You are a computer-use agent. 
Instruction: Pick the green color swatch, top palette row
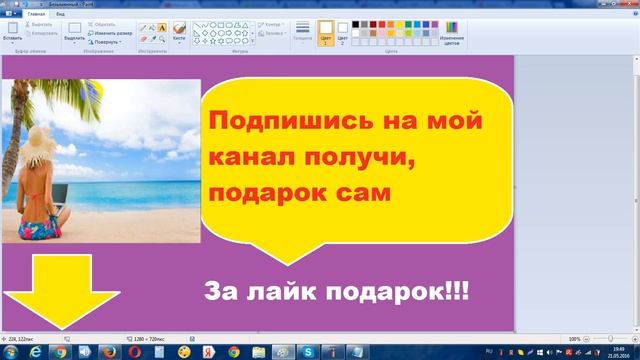click(x=408, y=25)
